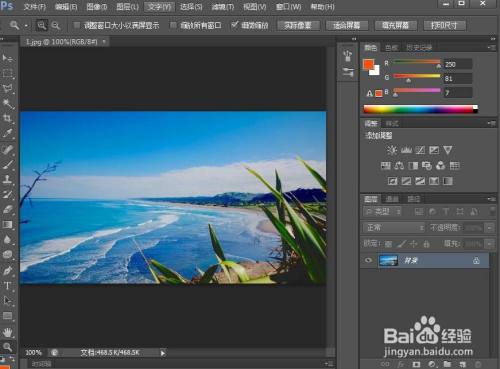Check 缩放所有窗口 option
Screen dimensions: 500x369
coord(173,25)
